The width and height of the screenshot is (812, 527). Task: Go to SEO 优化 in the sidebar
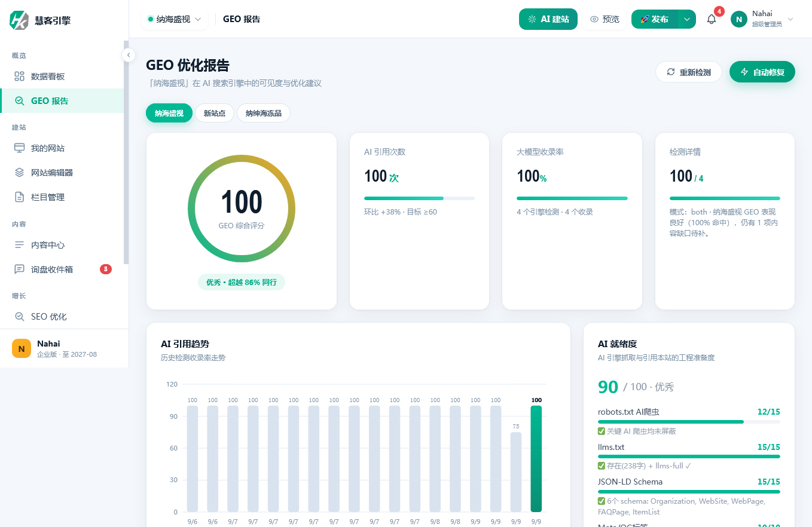[x=62, y=317]
